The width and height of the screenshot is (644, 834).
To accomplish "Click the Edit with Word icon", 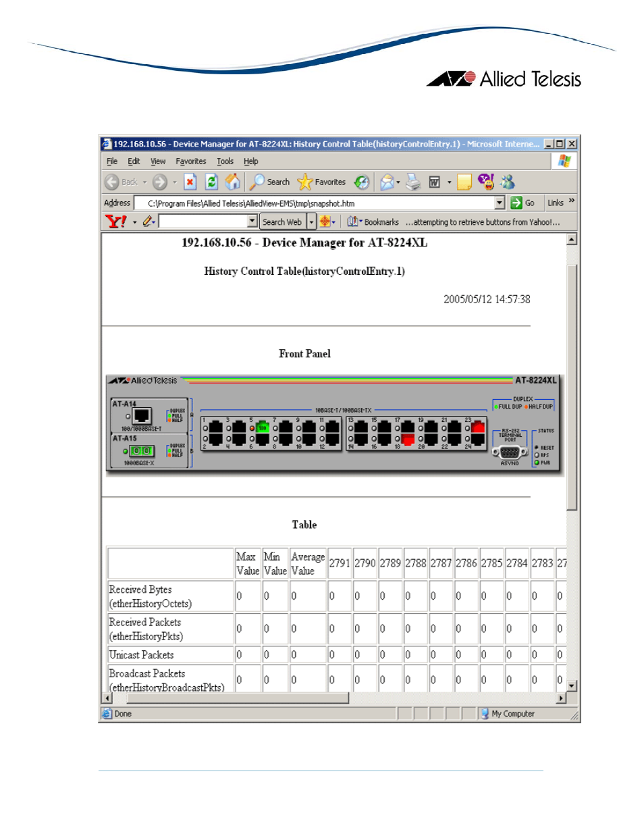I will coord(435,182).
